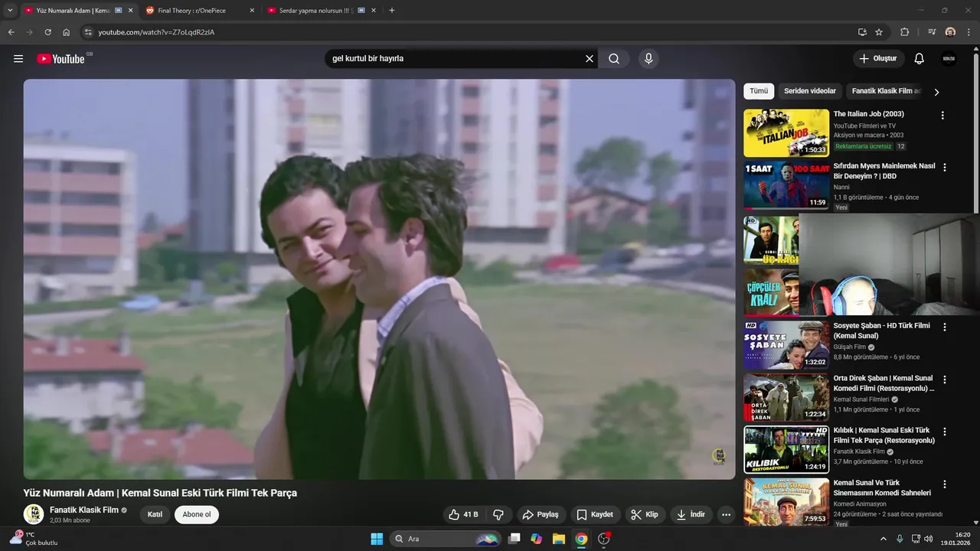Reload the page in Chrome

[x=47, y=32]
